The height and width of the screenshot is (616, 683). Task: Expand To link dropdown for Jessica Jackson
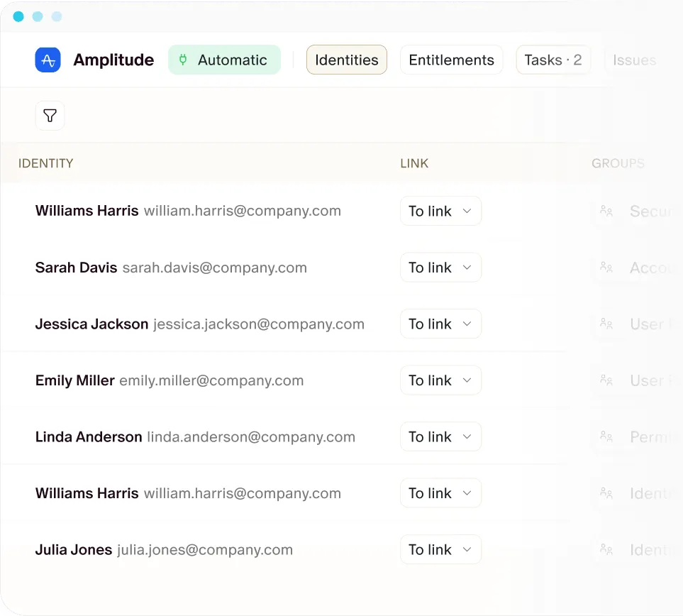[441, 324]
